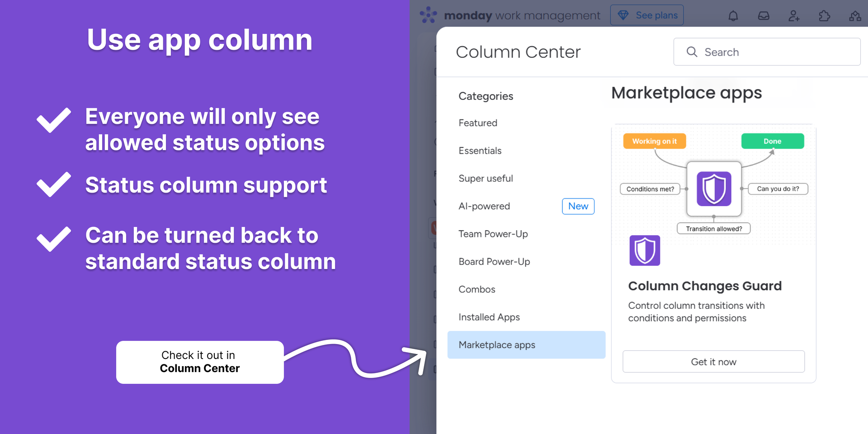The image size is (868, 434).
Task: Select the Marketplace apps category
Action: coord(526,345)
